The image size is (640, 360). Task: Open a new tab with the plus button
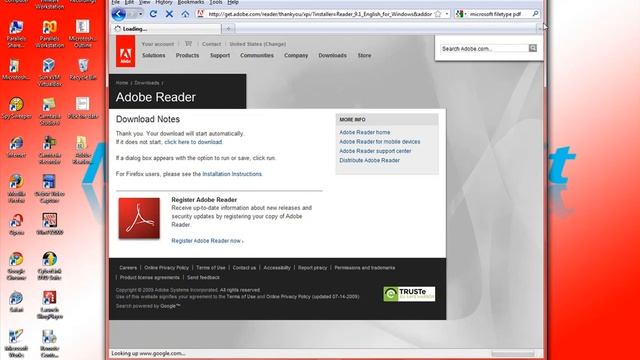pos(228,29)
